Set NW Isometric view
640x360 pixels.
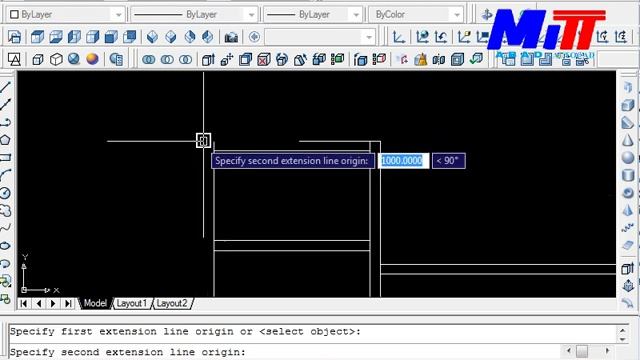tap(208, 37)
